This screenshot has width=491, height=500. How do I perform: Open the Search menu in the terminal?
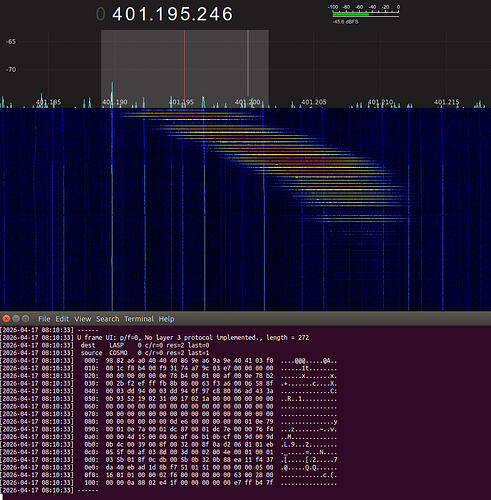pyautogui.click(x=108, y=319)
